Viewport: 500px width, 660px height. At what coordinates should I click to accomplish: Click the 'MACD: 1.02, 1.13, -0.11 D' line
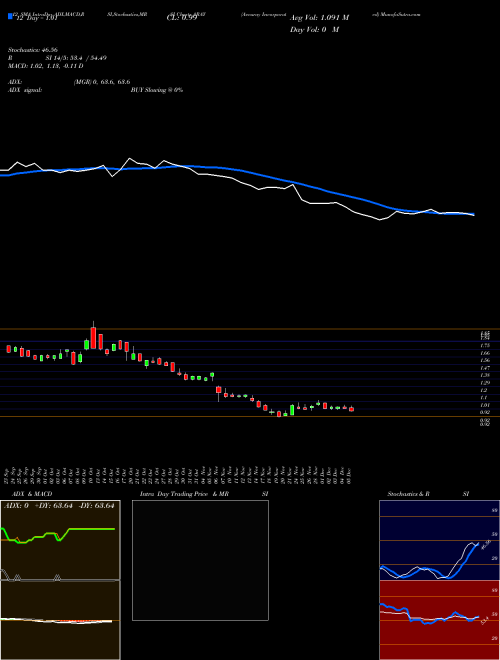(x=45, y=66)
